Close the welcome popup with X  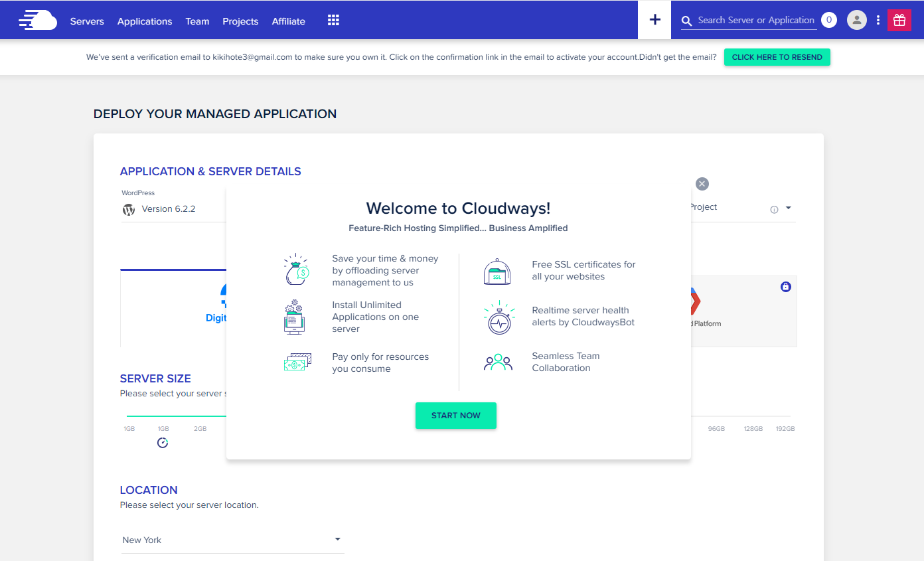tap(702, 184)
